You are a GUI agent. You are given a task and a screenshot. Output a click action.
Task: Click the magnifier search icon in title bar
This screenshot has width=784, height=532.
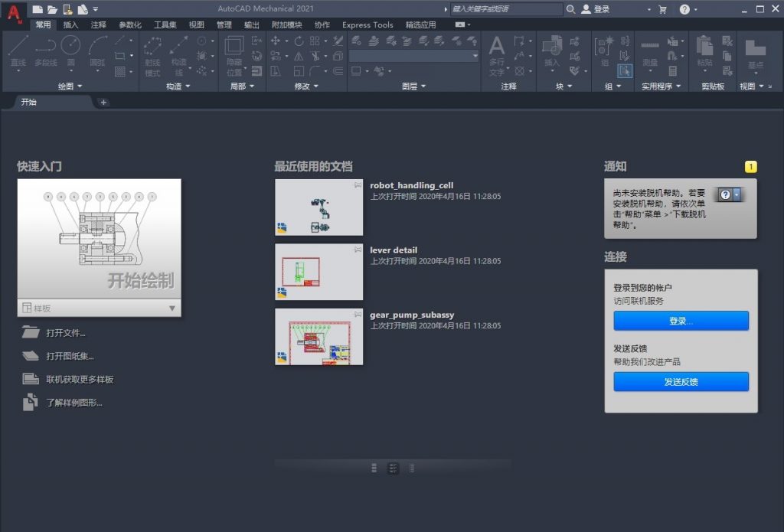[x=570, y=9]
